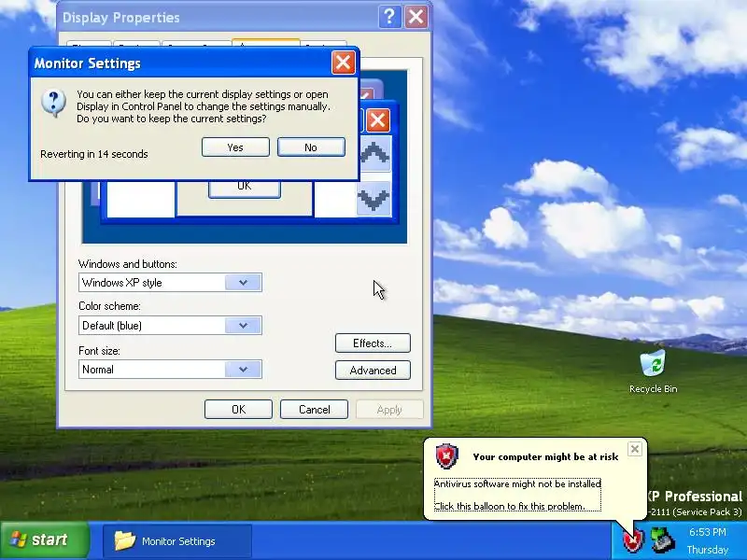
Task: Click the red shield icon in the balloon
Action: [x=447, y=455]
